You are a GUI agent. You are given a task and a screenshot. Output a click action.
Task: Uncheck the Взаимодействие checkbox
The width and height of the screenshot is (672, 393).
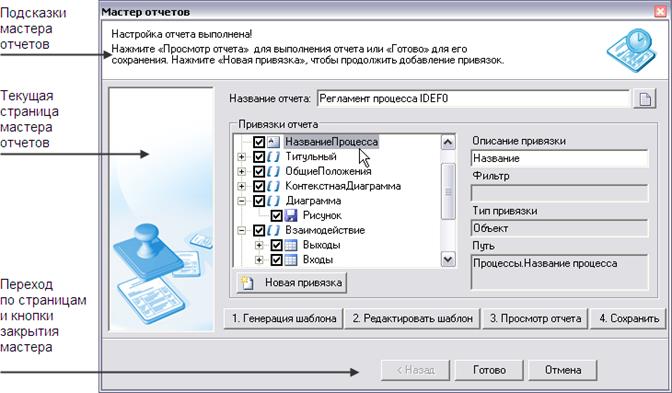[259, 231]
